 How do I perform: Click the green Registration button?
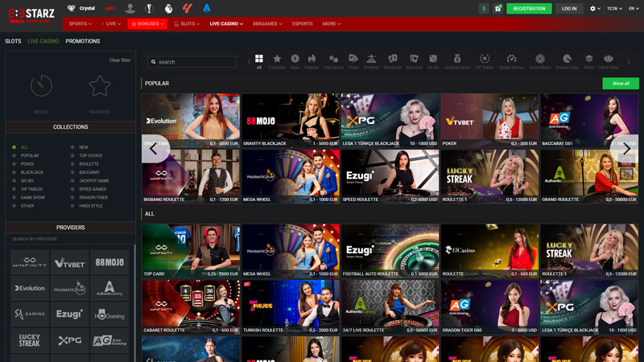(x=529, y=8)
